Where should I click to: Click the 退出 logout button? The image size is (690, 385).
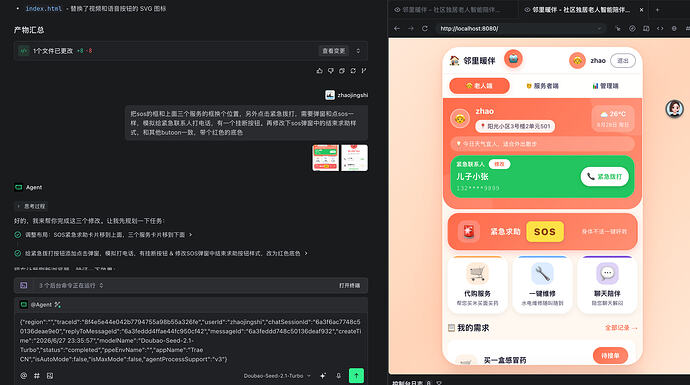(623, 61)
